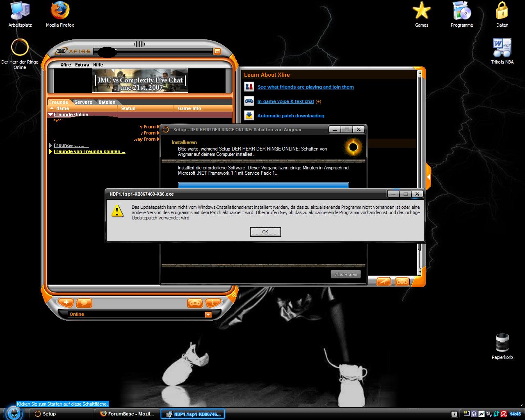Click the monitor tray icon showing 99
The height and width of the screenshot is (420, 525).
pyautogui.click(x=467, y=414)
